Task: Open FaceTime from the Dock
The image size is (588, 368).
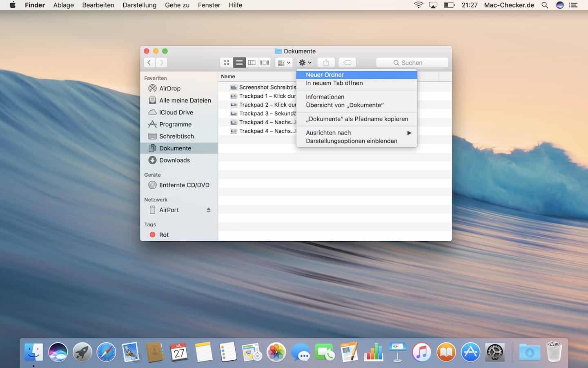Action: click(x=325, y=352)
